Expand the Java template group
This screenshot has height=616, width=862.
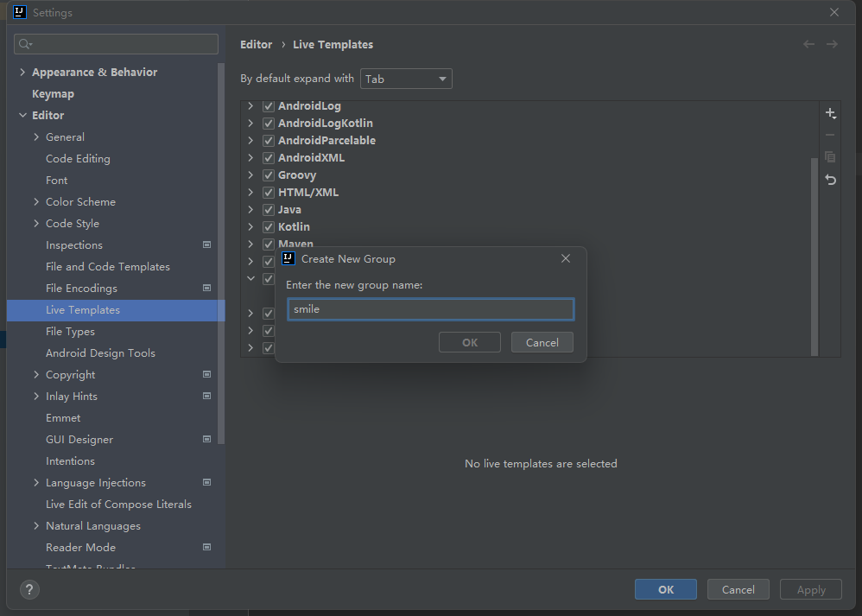pyautogui.click(x=250, y=210)
